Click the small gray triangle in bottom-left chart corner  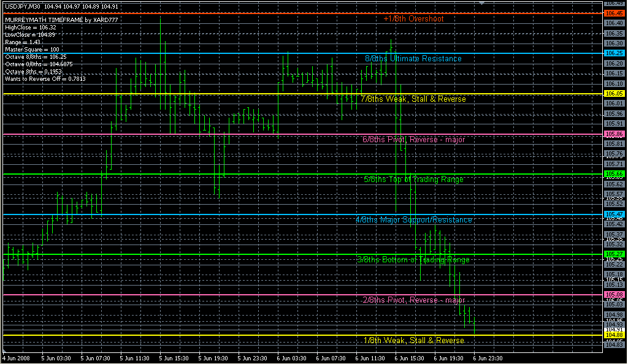point(4,351)
